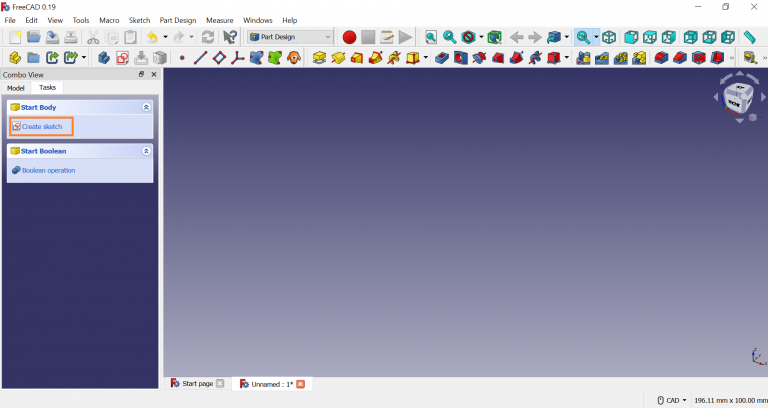Viewport: 768px width, 408px height.
Task: Collapse the Start Body section
Action: pyautogui.click(x=146, y=107)
